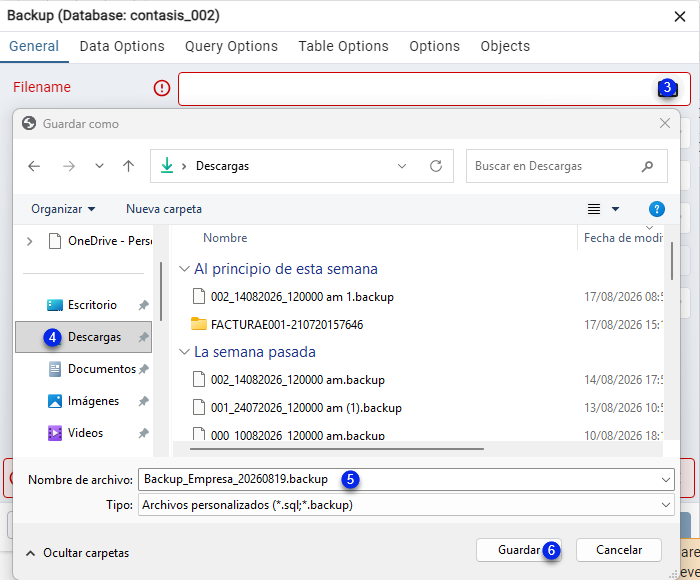Select file 001_24072026_120000 am (1).backup
Image resolution: width=700 pixels, height=580 pixels.
tap(306, 408)
